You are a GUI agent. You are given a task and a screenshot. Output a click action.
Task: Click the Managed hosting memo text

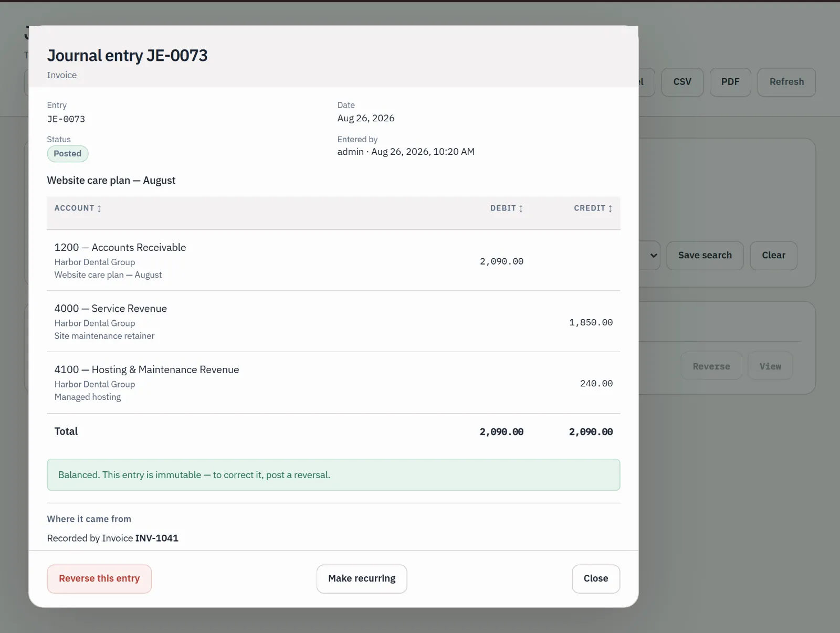88,397
